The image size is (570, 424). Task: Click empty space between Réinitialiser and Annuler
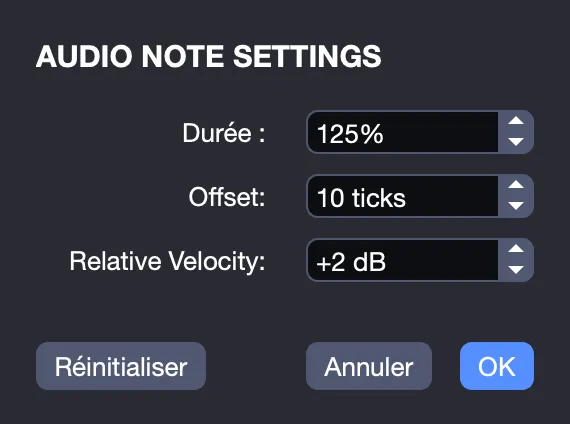(256, 366)
